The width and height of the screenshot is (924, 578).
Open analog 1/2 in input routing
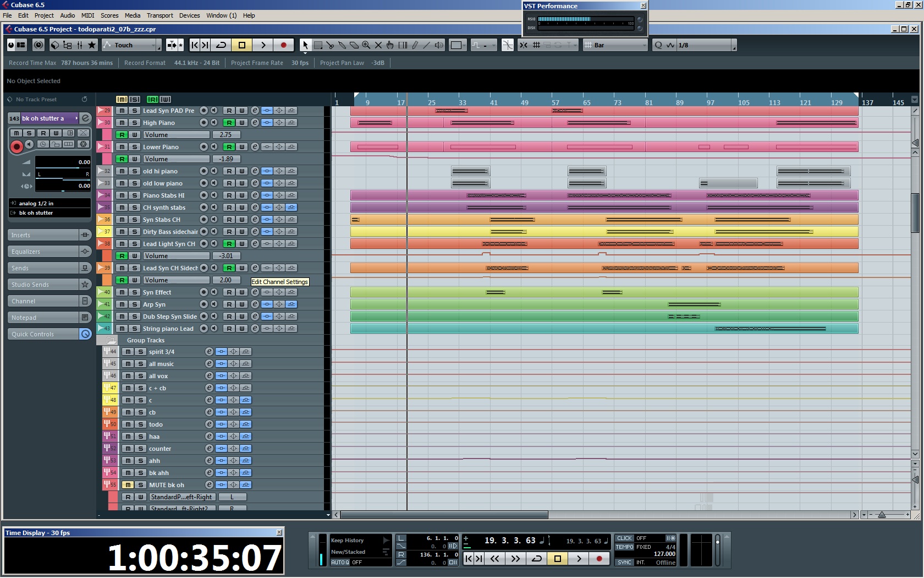click(x=50, y=203)
